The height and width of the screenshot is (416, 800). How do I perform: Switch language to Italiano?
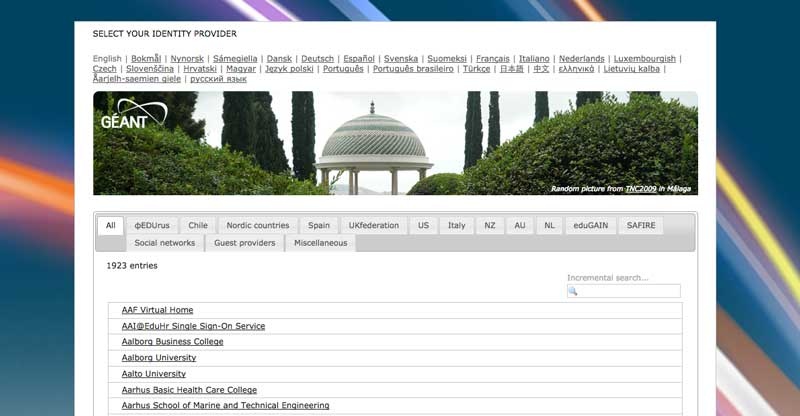coord(534,59)
